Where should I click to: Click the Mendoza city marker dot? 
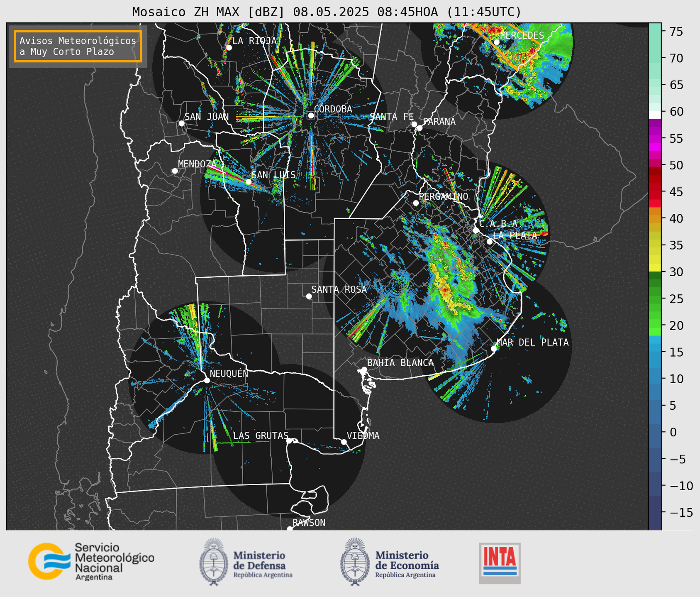175,171
